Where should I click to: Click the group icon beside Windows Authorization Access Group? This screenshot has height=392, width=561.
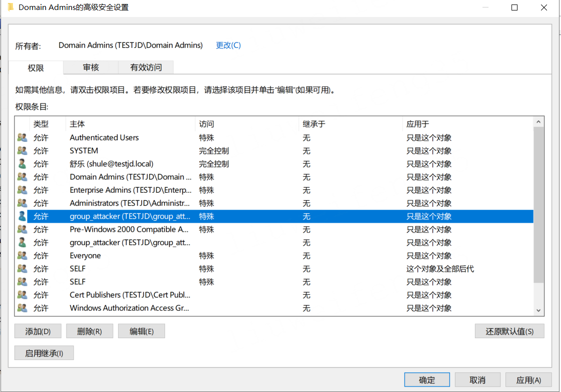click(22, 308)
